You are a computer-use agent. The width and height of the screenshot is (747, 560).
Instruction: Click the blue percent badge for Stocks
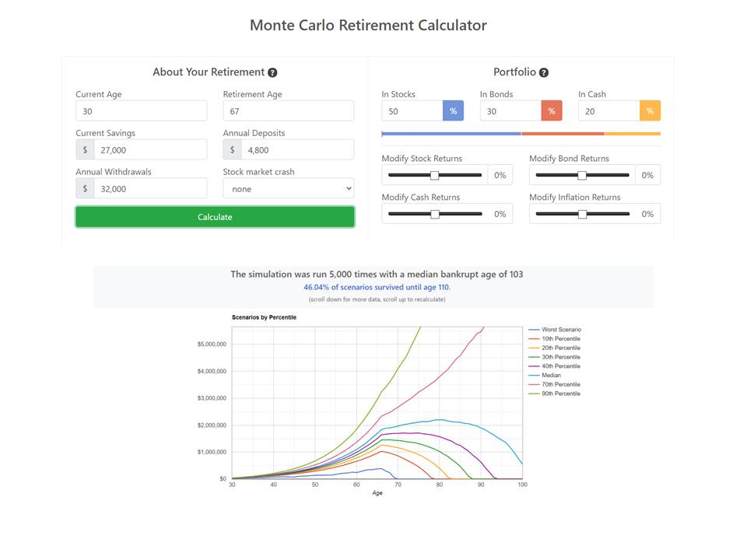(x=453, y=111)
